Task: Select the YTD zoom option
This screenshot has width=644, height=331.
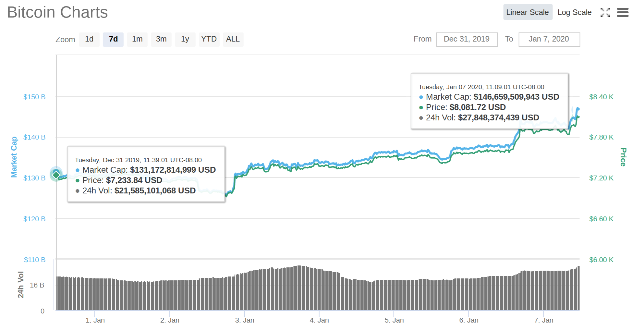Action: tap(209, 39)
